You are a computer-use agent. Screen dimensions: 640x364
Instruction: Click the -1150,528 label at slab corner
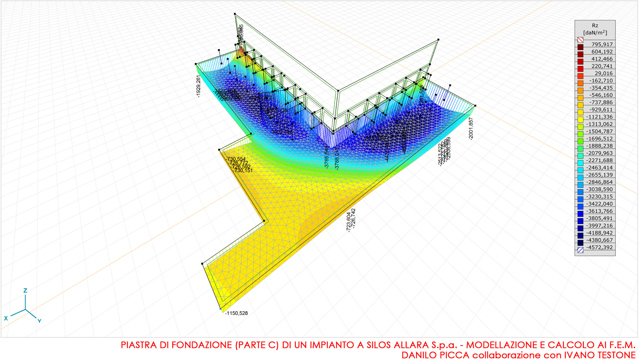236,313
